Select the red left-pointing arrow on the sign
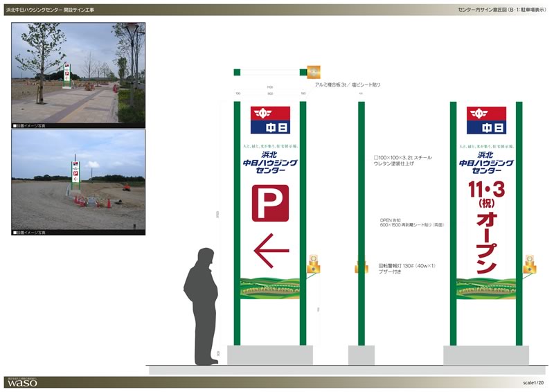The image size is (554, 392). tap(271, 250)
